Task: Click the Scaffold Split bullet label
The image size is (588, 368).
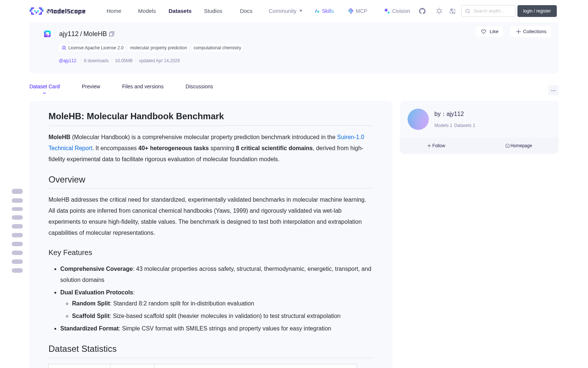Action: [91, 316]
